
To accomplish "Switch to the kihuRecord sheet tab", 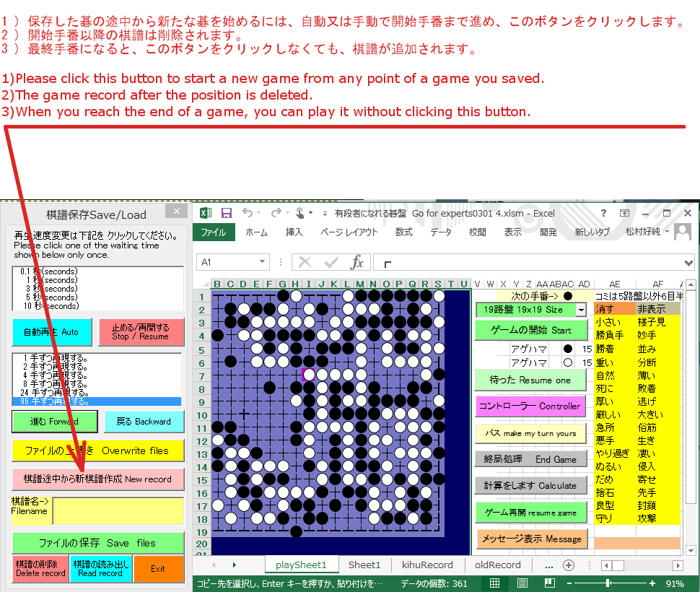I will (427, 565).
